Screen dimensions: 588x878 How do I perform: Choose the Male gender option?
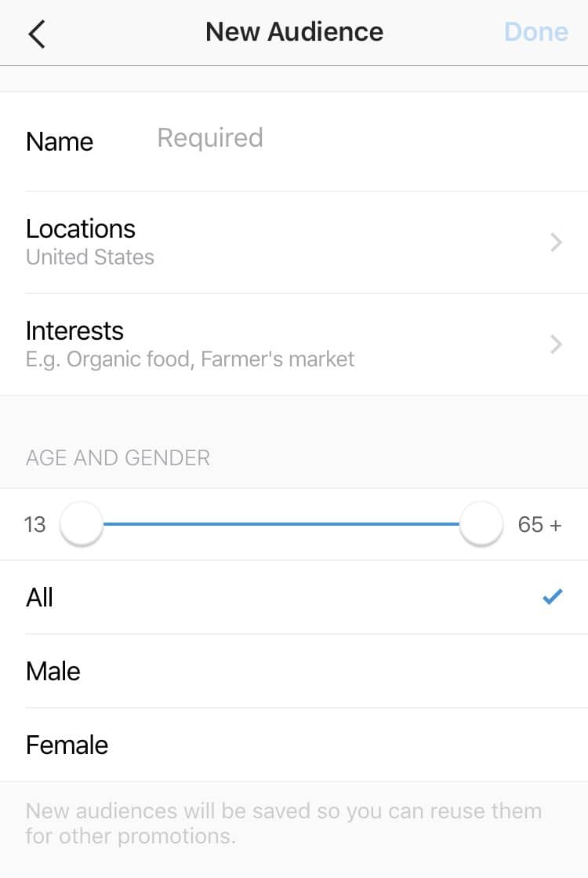(x=294, y=671)
